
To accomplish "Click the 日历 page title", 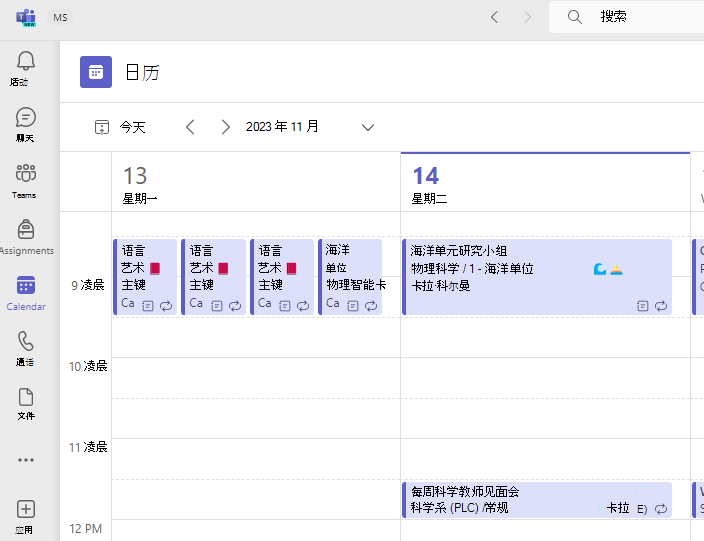I will click(142, 72).
